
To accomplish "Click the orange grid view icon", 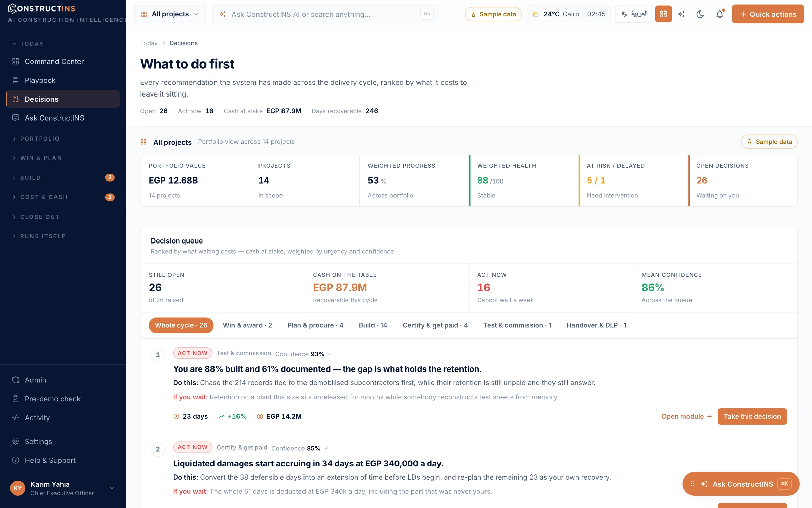I will click(663, 14).
